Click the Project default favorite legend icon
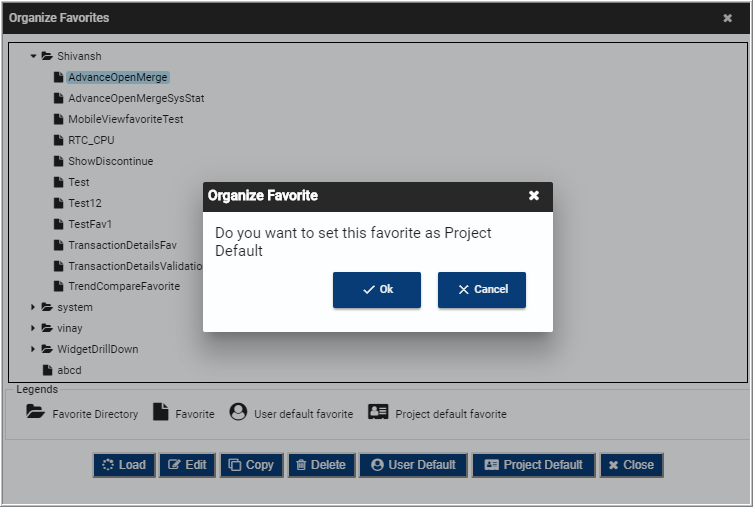Screen dimensions: 753x507 pos(378,412)
